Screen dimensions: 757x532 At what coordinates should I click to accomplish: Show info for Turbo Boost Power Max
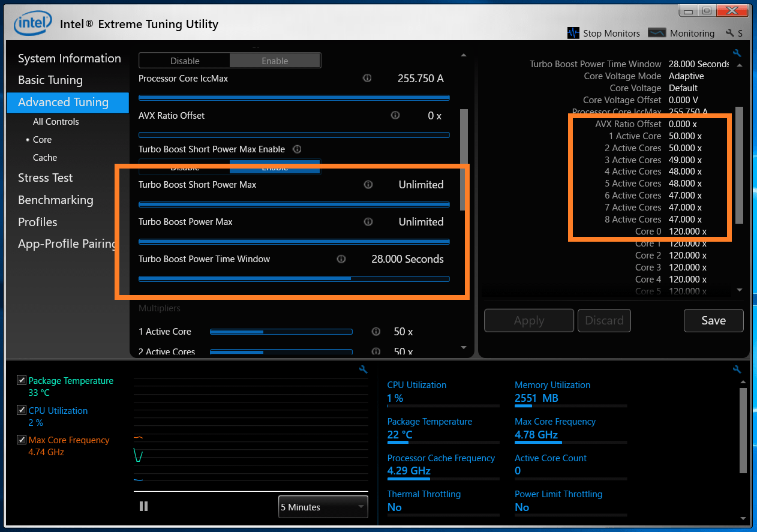click(368, 222)
